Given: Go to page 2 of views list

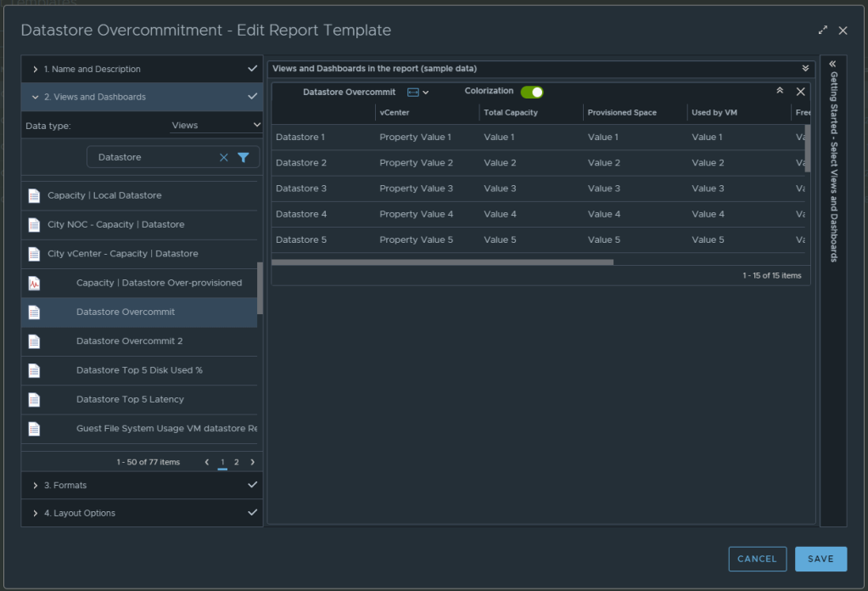Looking at the screenshot, I should [x=237, y=462].
